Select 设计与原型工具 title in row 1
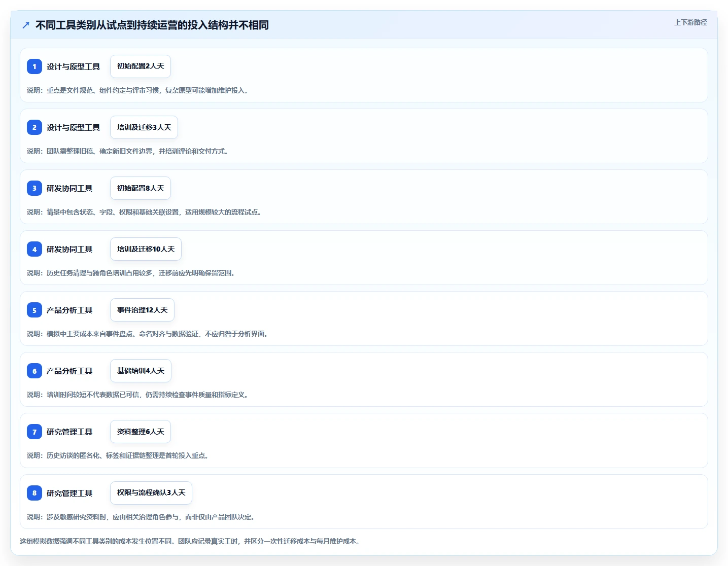 pos(73,66)
